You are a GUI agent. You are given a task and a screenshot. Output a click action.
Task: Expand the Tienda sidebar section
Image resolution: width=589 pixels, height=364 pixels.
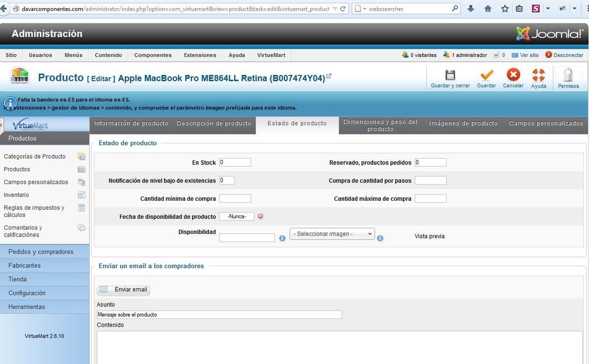pyautogui.click(x=44, y=279)
